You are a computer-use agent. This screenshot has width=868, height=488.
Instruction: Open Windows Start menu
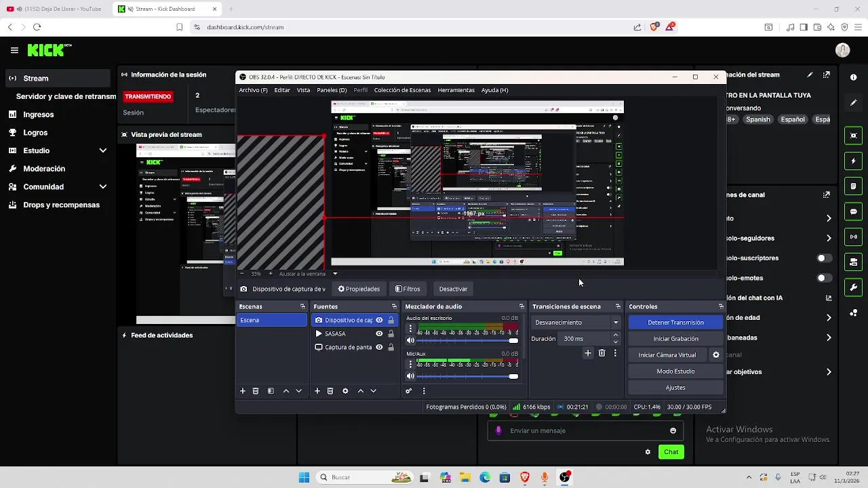[304, 477]
